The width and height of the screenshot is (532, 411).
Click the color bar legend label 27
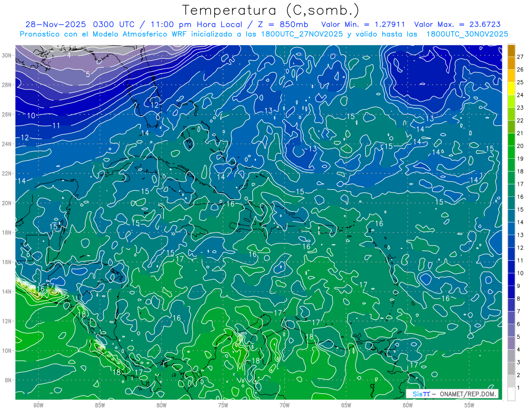point(520,57)
